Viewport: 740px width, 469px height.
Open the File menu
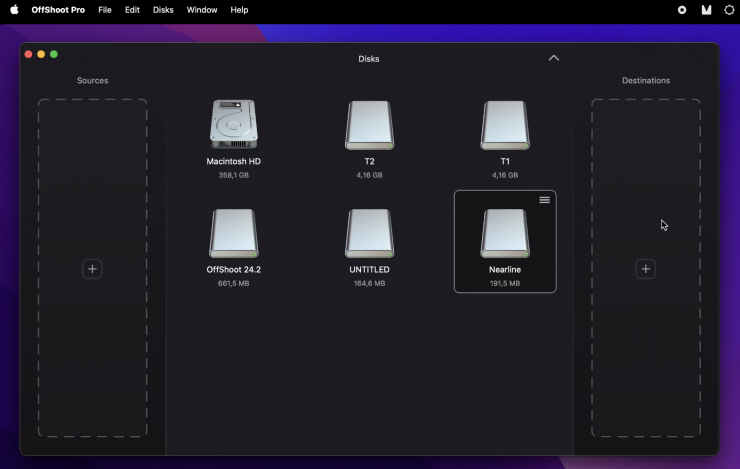click(x=105, y=10)
